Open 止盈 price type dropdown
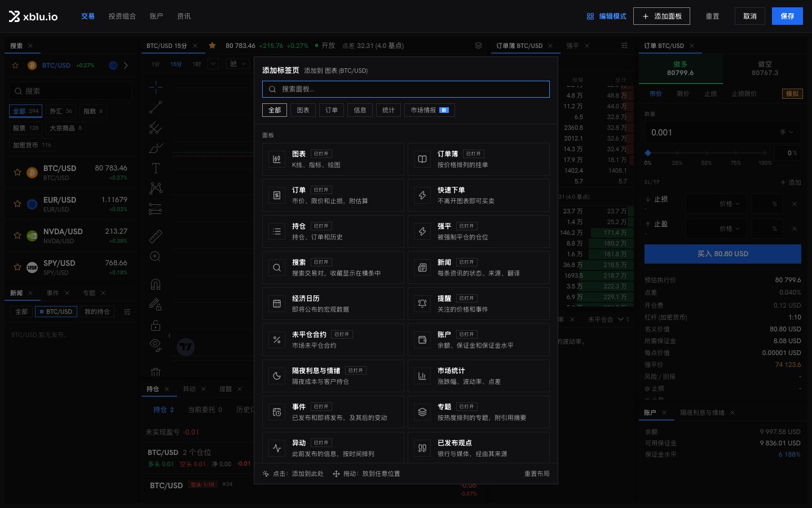The image size is (812, 508). point(729,229)
